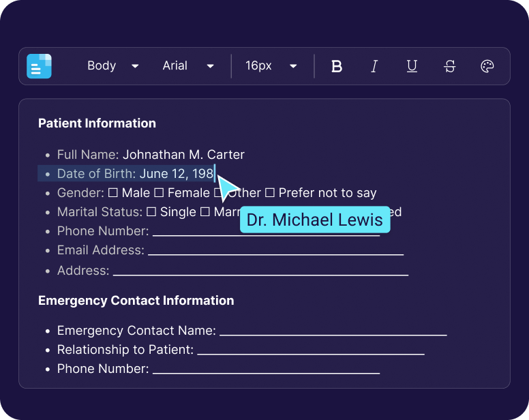Click the Emergency Contact Name blank line
This screenshot has height=420, width=529.
pyautogui.click(x=333, y=332)
